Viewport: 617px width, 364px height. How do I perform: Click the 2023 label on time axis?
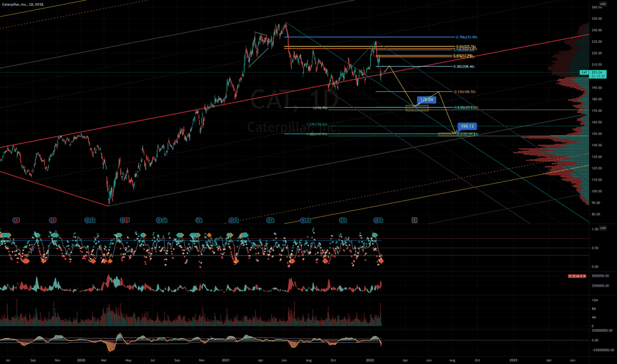click(514, 360)
